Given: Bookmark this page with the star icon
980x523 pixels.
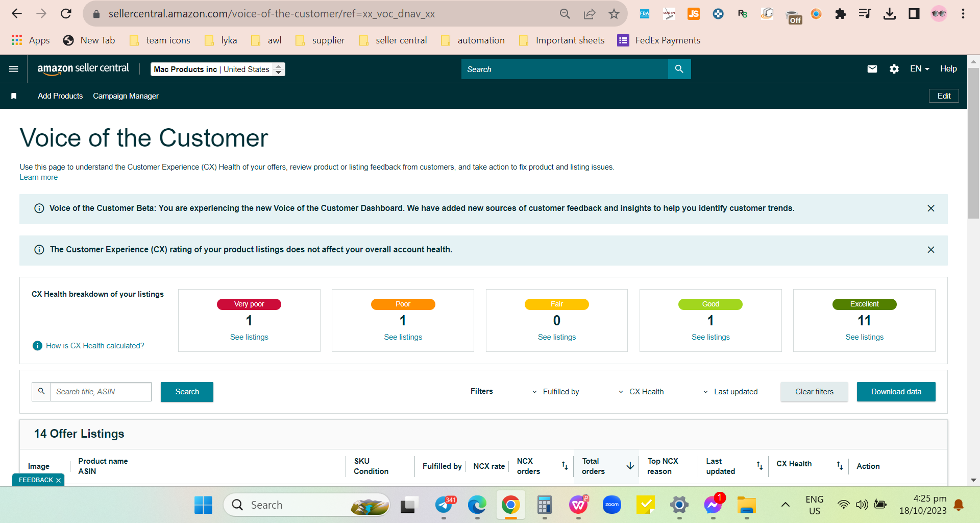Looking at the screenshot, I should [614, 14].
